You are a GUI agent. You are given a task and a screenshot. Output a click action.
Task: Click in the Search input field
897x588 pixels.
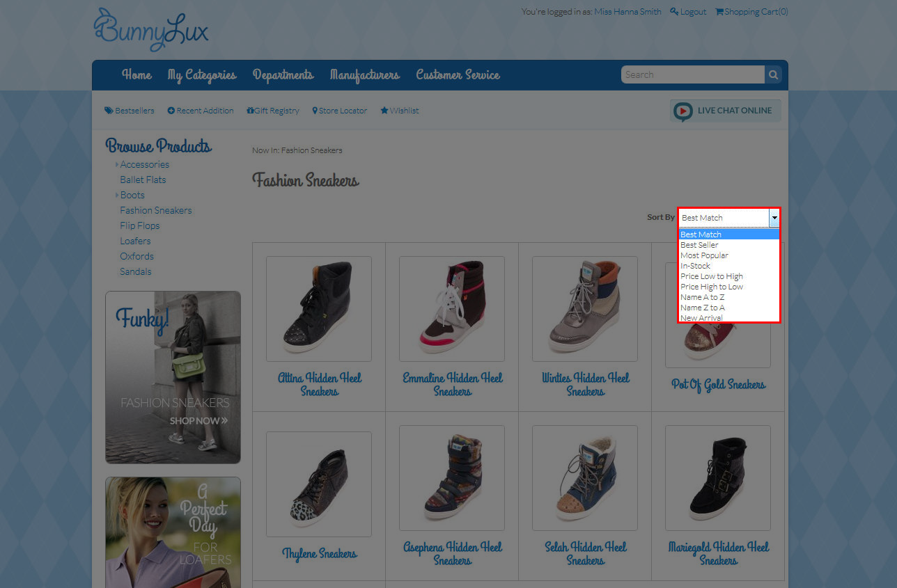pos(693,74)
